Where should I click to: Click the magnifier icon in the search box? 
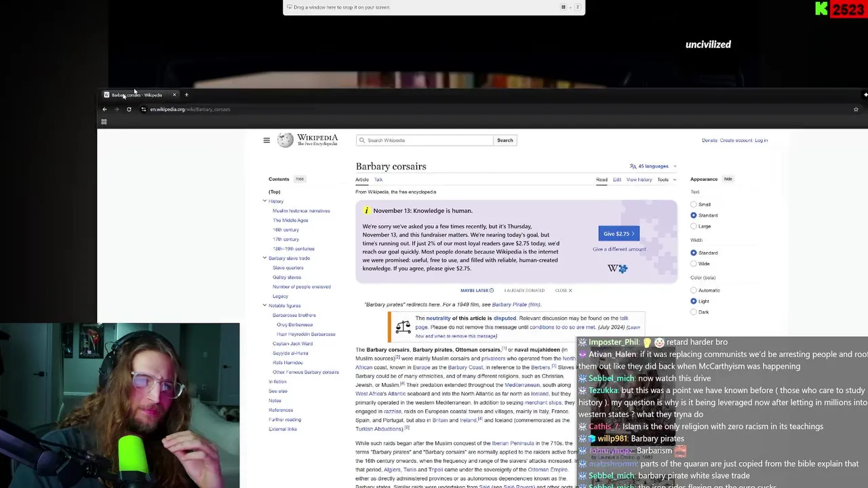click(x=362, y=140)
